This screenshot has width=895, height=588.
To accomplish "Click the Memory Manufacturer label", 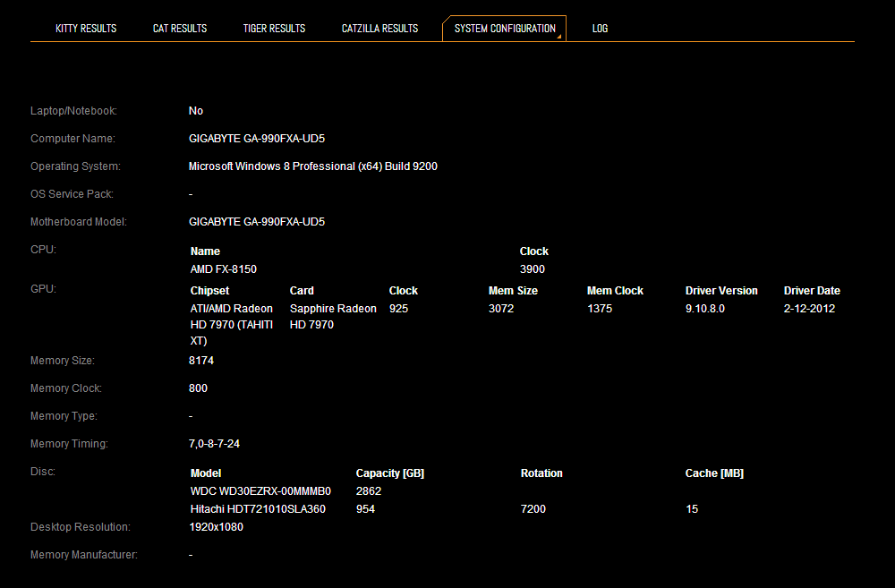I will click(x=84, y=556).
